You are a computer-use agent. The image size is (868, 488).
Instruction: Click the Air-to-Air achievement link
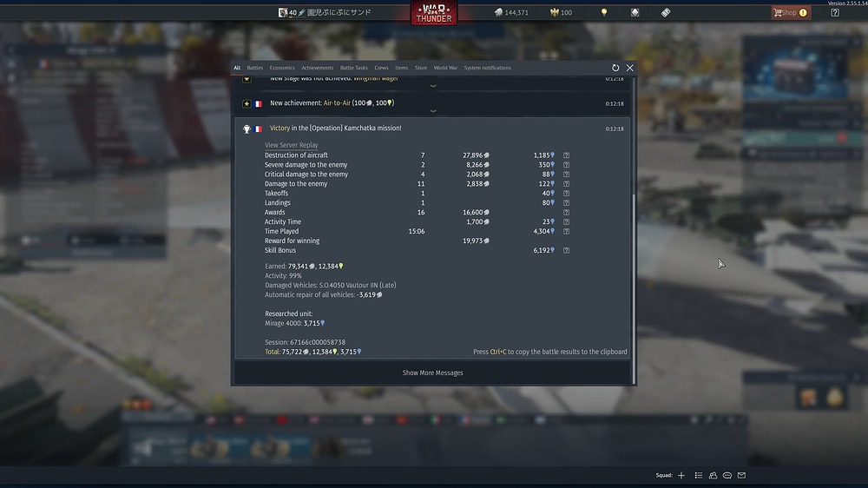[x=337, y=103]
